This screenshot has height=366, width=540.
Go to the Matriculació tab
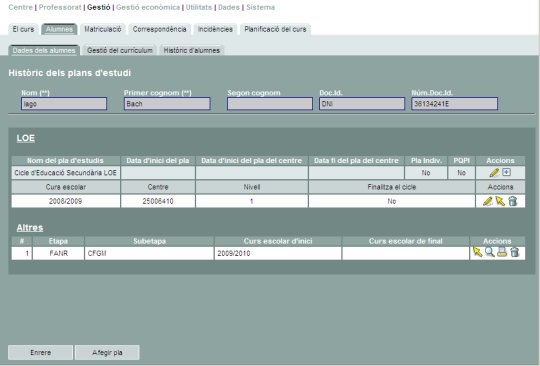[103, 29]
